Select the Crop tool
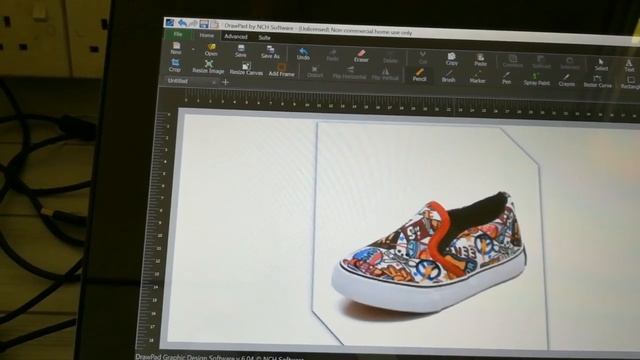The image size is (640, 360). 175,65
